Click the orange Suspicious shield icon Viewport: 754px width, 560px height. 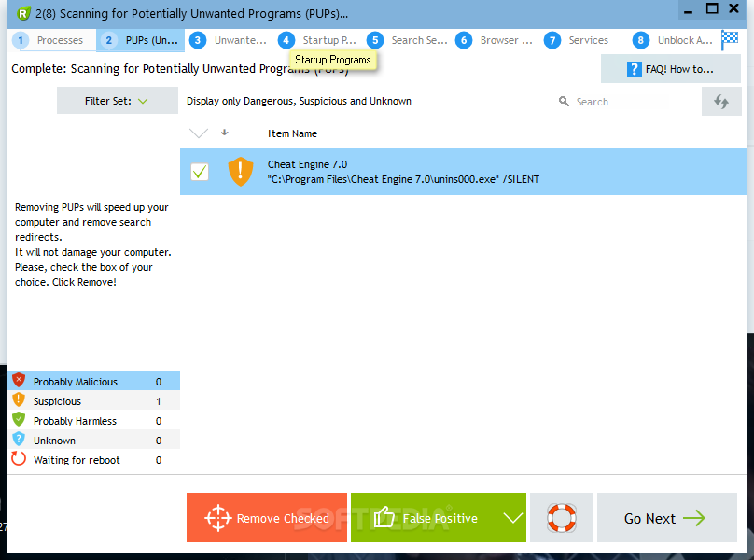coord(19,399)
